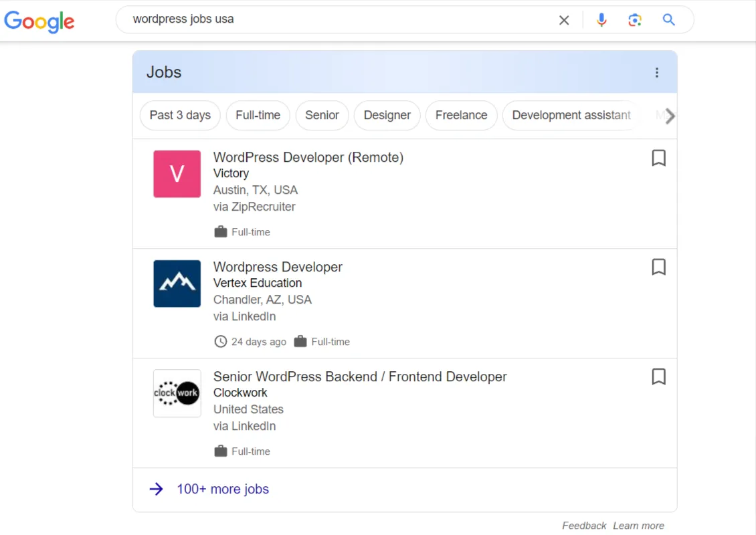756x535 pixels.
Task: Click briefcase icon in Victory job row
Action: (220, 232)
